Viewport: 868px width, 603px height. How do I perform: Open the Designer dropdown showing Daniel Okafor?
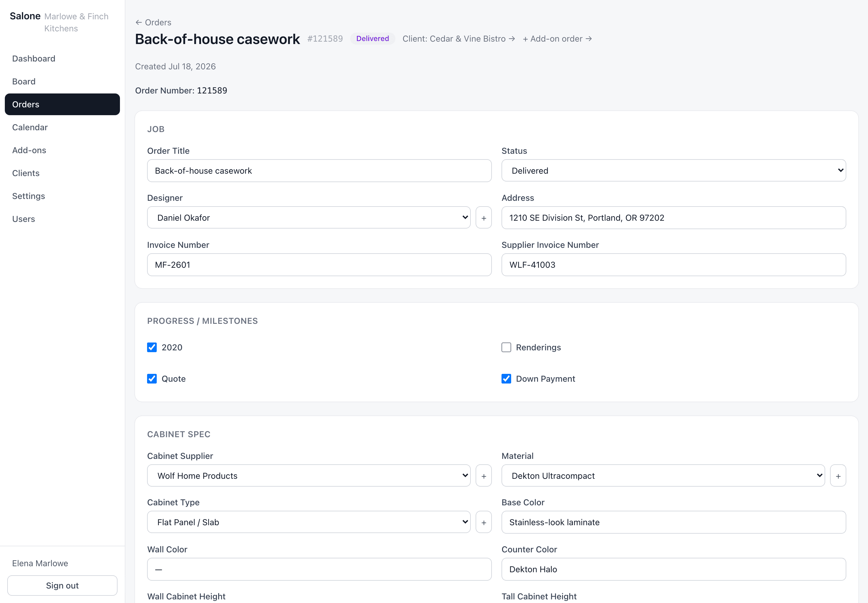pyautogui.click(x=309, y=218)
